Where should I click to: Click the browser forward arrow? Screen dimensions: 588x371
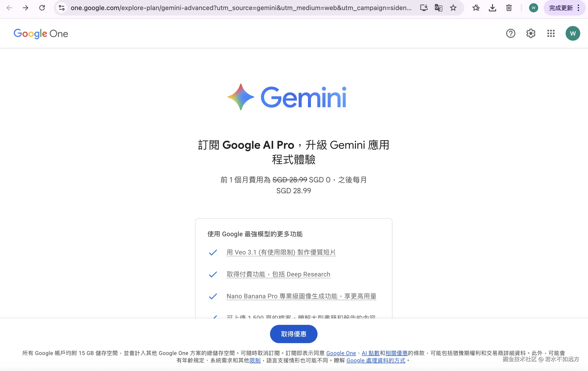25,8
